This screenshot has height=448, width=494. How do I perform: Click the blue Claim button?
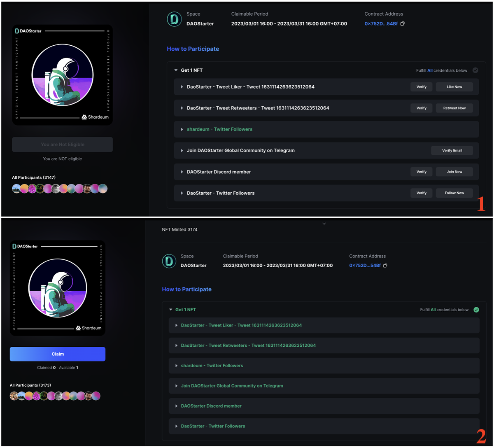58,354
